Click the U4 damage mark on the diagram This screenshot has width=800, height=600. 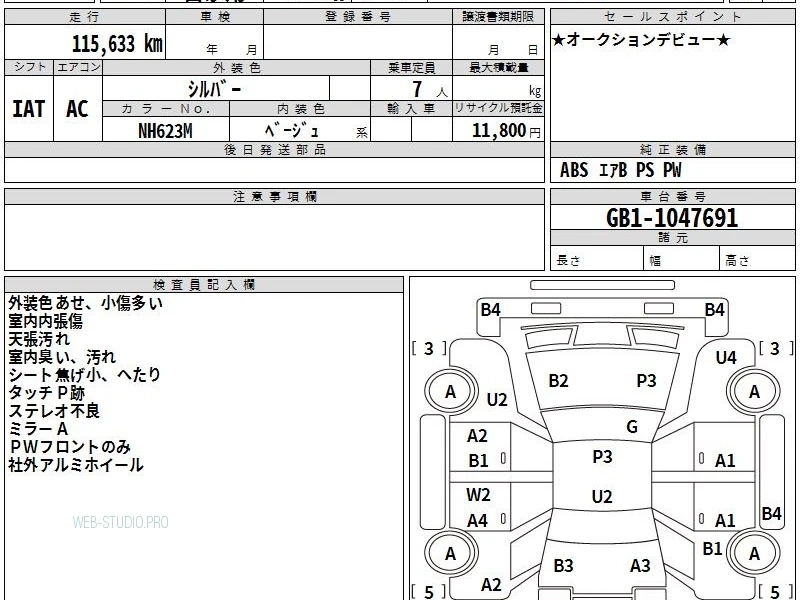(726, 358)
